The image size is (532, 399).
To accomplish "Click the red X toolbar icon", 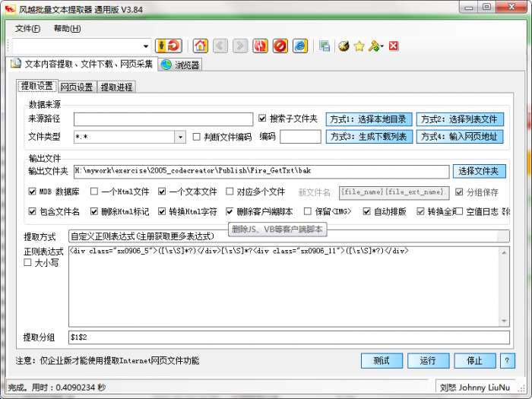I will [x=394, y=46].
